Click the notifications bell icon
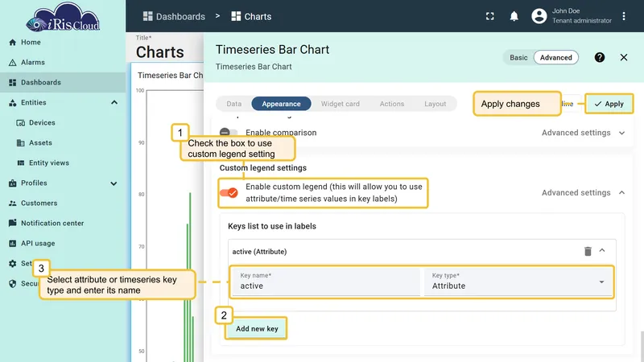Screen dimensions: 644x362 pos(514,16)
